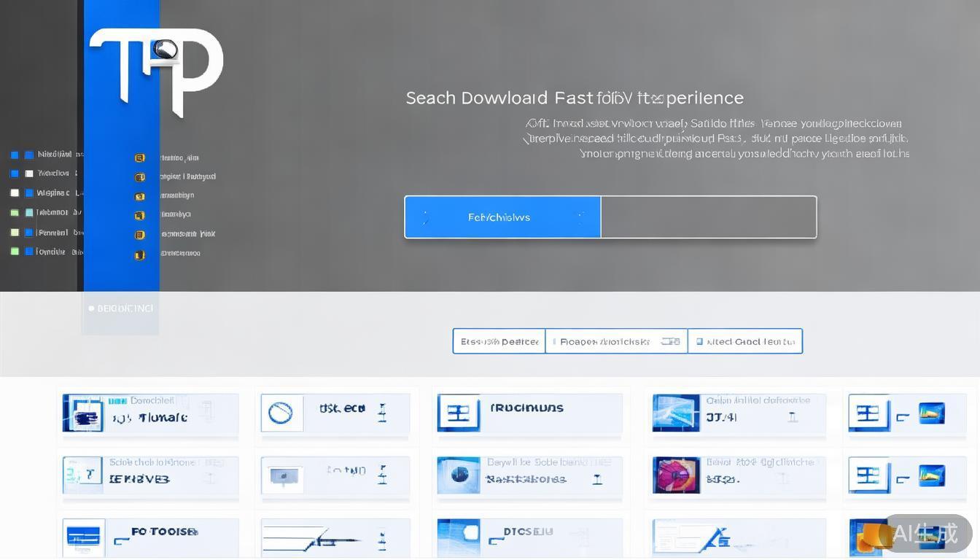Click the grid icon on the 'Rucimuns' card
Image resolution: width=980 pixels, height=560 pixels.
(458, 413)
